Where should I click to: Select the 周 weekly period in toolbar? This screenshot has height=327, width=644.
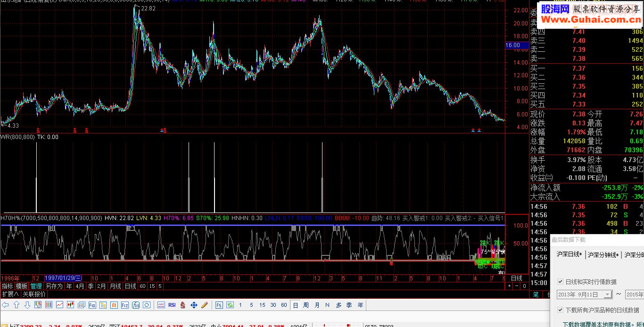click(306, 305)
